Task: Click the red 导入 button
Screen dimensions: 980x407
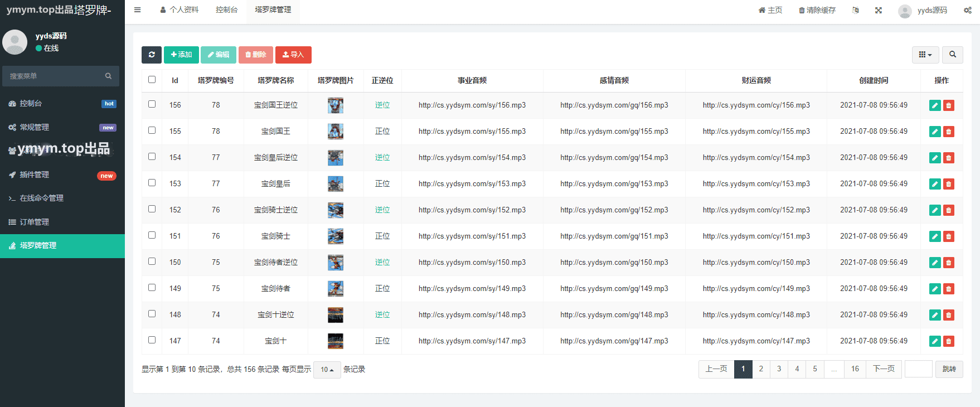Action: click(293, 55)
